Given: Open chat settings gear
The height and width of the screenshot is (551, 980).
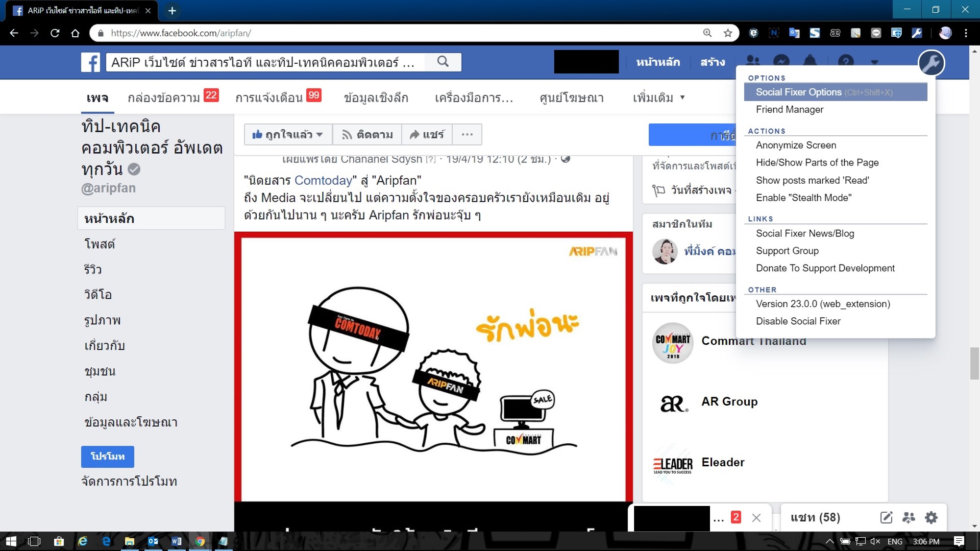Looking at the screenshot, I should (931, 517).
